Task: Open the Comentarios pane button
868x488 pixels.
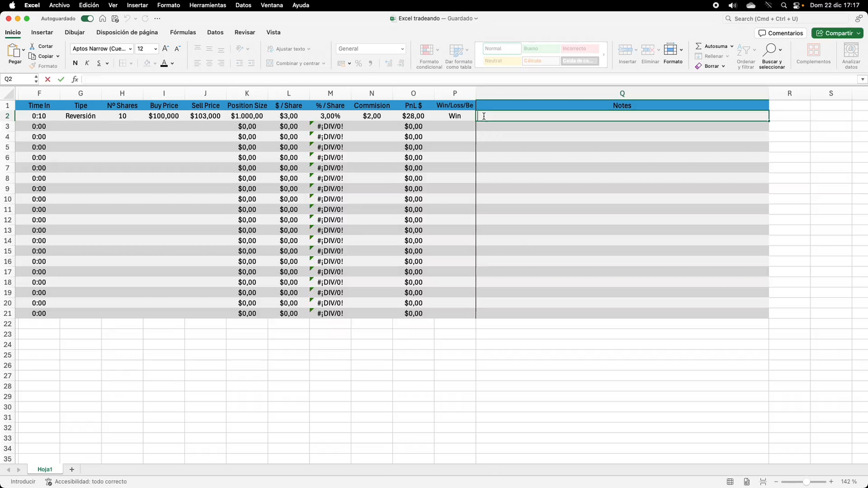Action: pyautogui.click(x=780, y=33)
